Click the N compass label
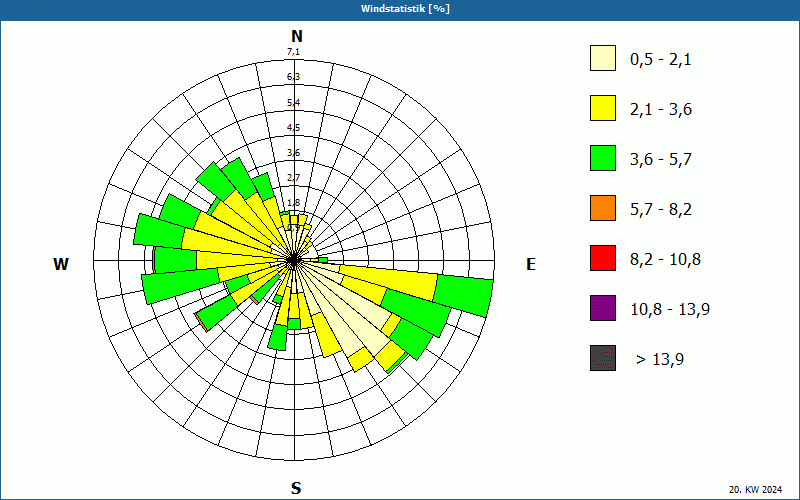 coord(296,36)
